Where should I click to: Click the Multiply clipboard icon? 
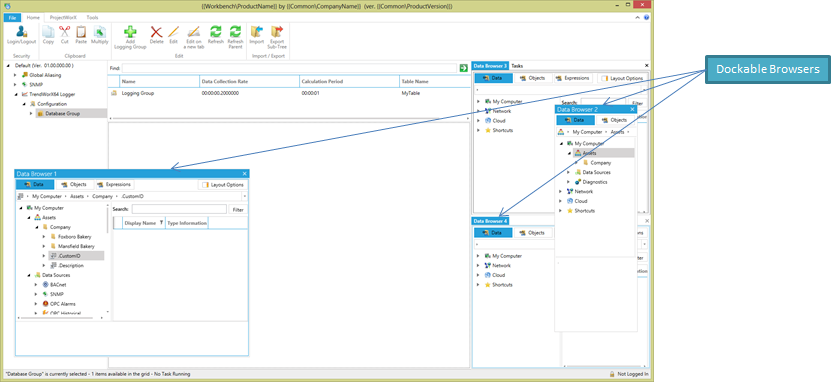(100, 32)
